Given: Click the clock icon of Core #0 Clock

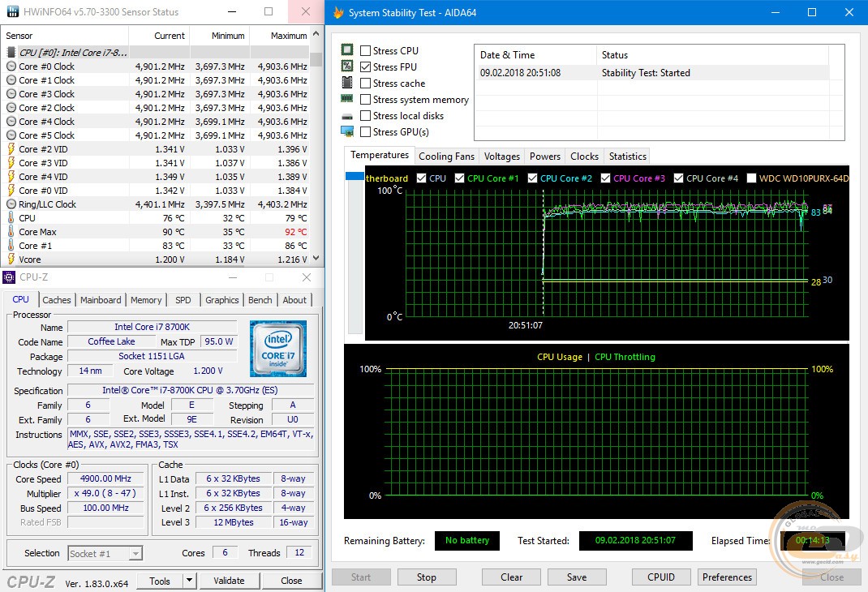Looking at the screenshot, I should pos(11,66).
